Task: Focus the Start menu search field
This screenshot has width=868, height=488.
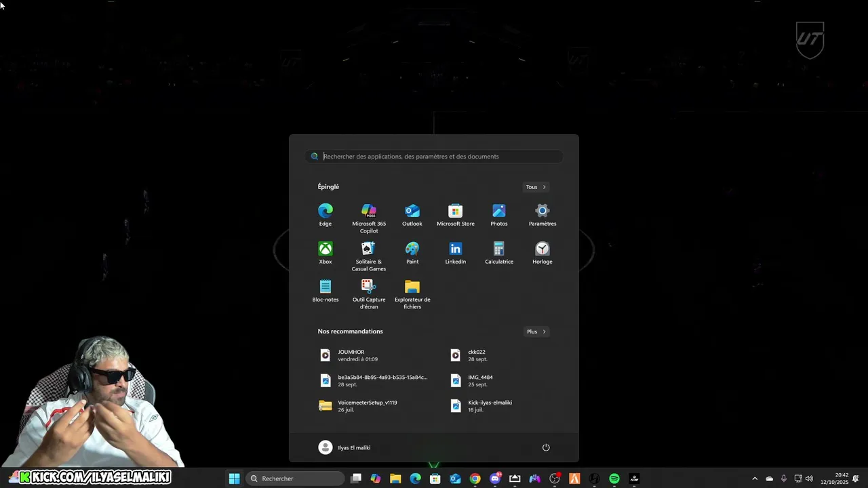Action: click(x=434, y=157)
